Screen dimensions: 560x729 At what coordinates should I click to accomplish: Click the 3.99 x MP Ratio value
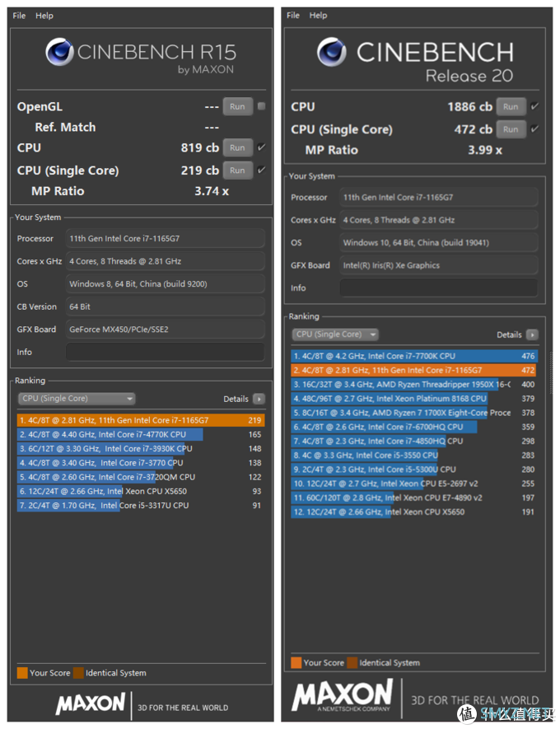tap(485, 150)
